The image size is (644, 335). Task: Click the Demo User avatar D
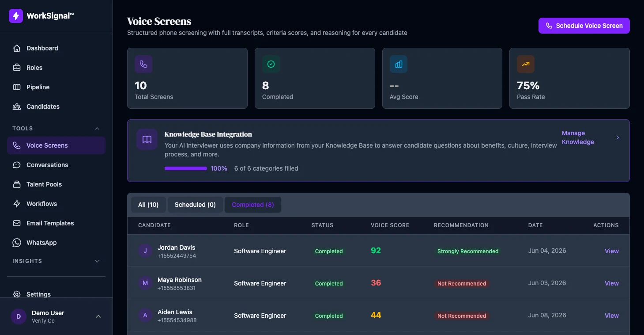tap(19, 316)
